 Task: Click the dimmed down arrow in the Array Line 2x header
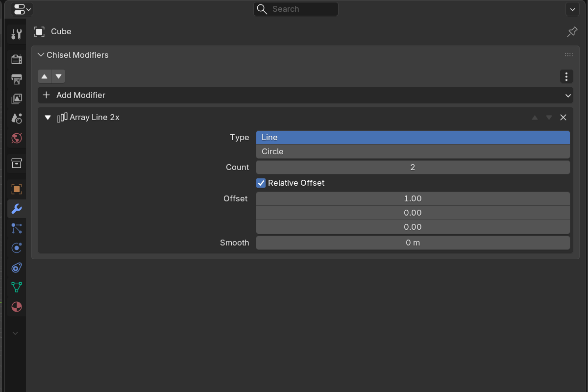click(x=549, y=118)
